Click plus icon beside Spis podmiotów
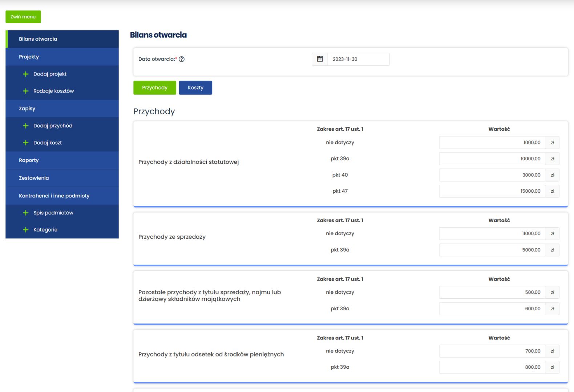The height and width of the screenshot is (392, 574). (26, 213)
